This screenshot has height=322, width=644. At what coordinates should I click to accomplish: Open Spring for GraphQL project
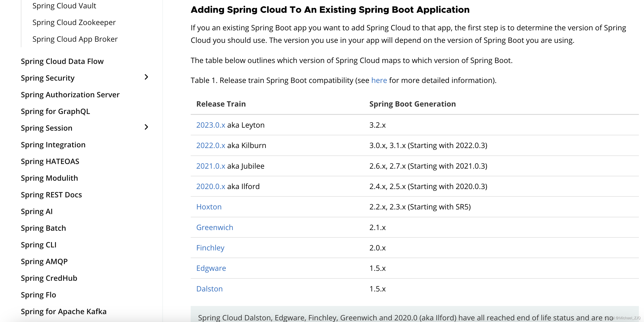tap(55, 112)
